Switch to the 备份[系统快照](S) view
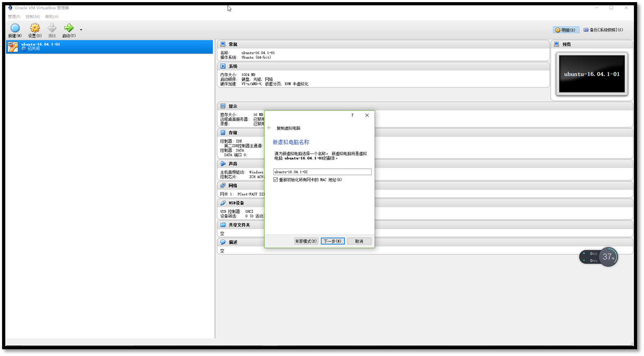This screenshot has height=356, width=644. coord(603,30)
